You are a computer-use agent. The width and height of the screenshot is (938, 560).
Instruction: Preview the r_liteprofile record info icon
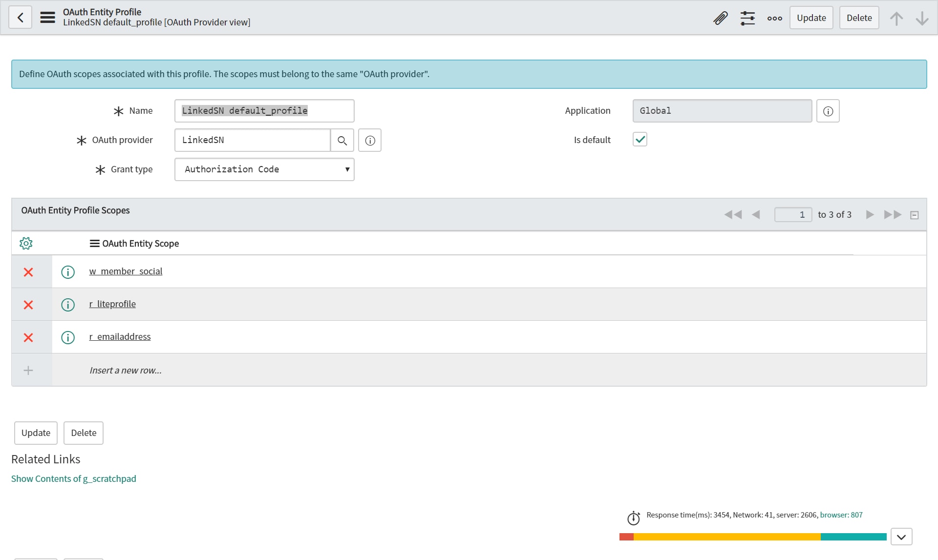(68, 305)
